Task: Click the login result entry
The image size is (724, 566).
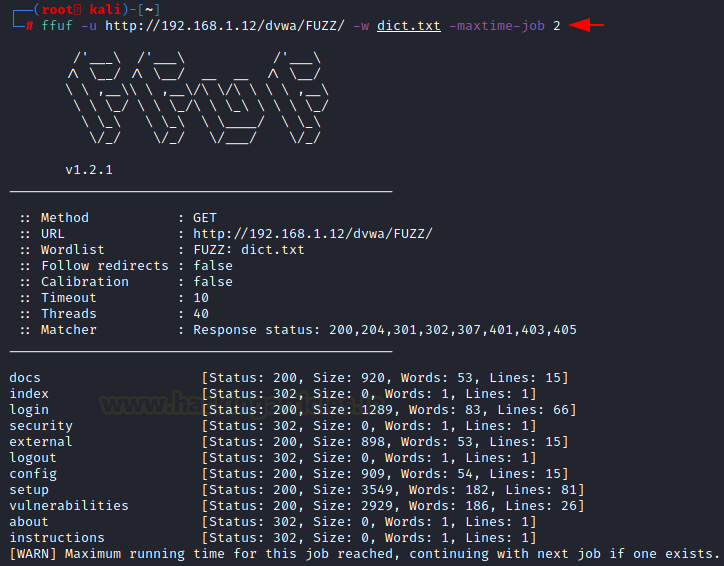Action: (x=29, y=410)
